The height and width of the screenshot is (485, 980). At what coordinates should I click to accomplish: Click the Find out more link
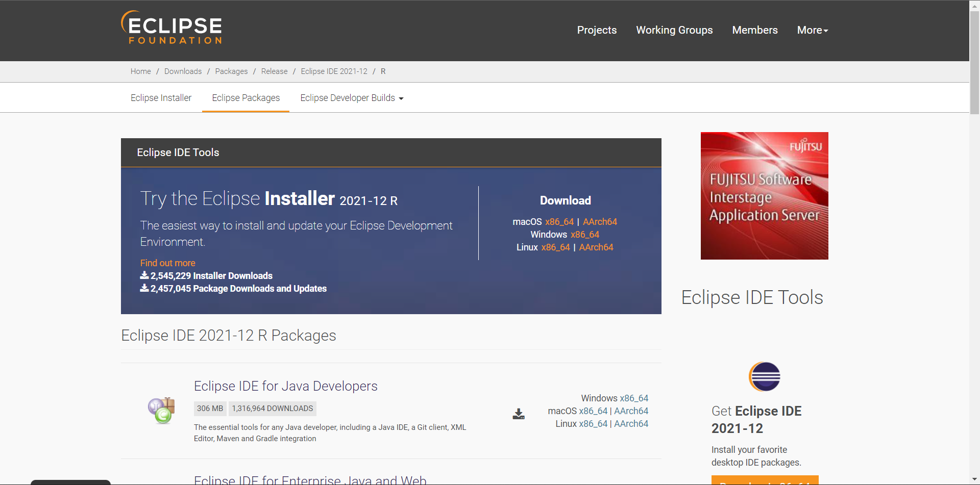click(x=167, y=263)
